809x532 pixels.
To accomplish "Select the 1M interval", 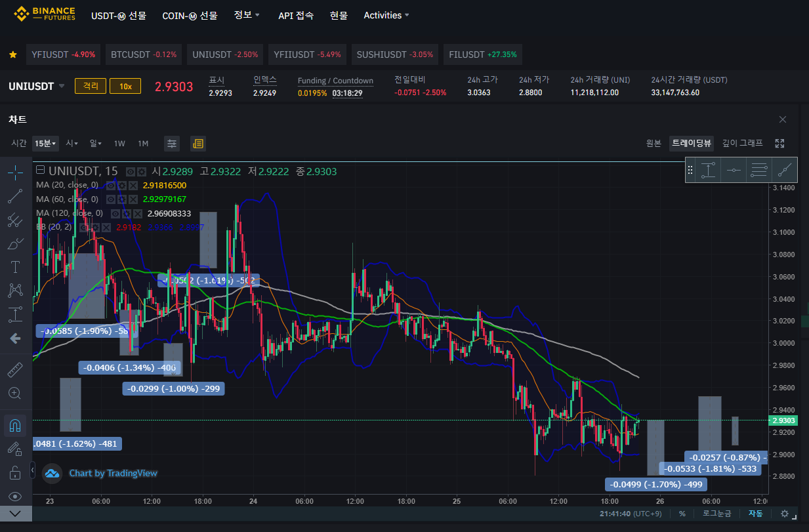I will pos(143,143).
